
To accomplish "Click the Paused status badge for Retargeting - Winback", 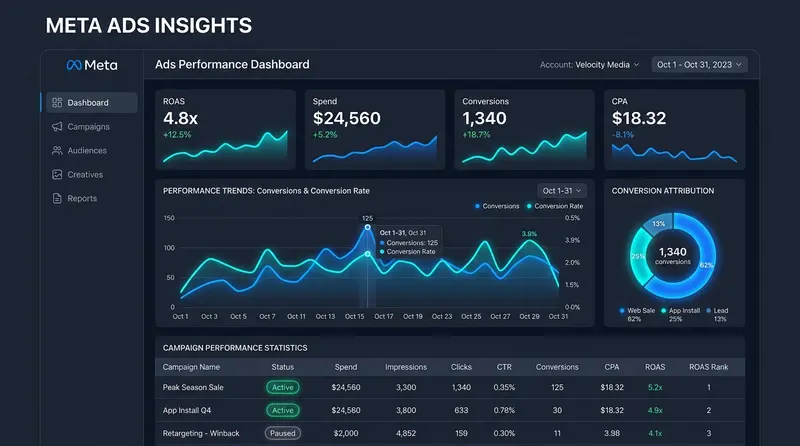I will [x=283, y=433].
